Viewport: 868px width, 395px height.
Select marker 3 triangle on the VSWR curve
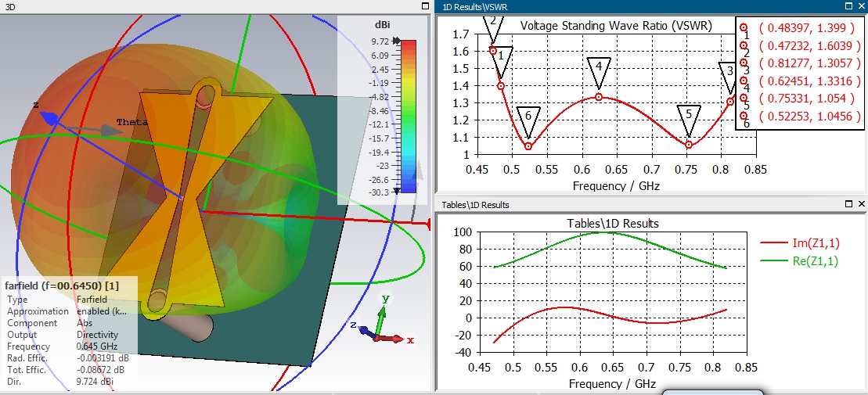(x=727, y=77)
